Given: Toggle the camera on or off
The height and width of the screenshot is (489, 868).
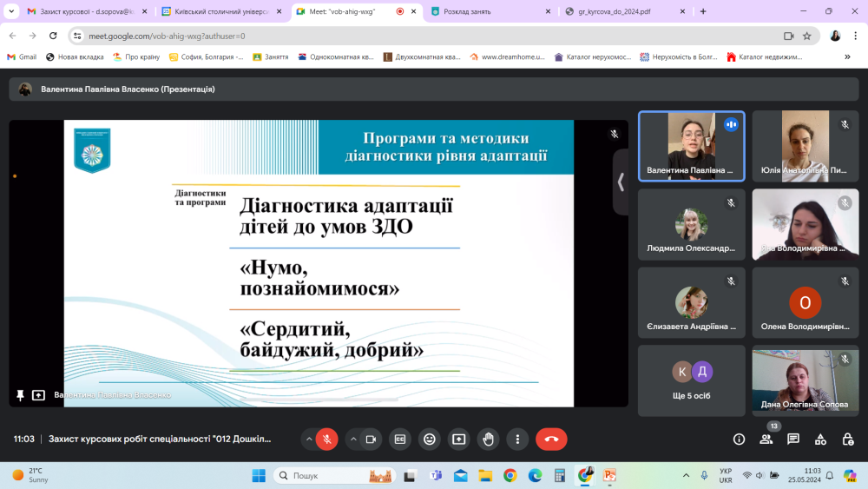Looking at the screenshot, I should coord(371,439).
